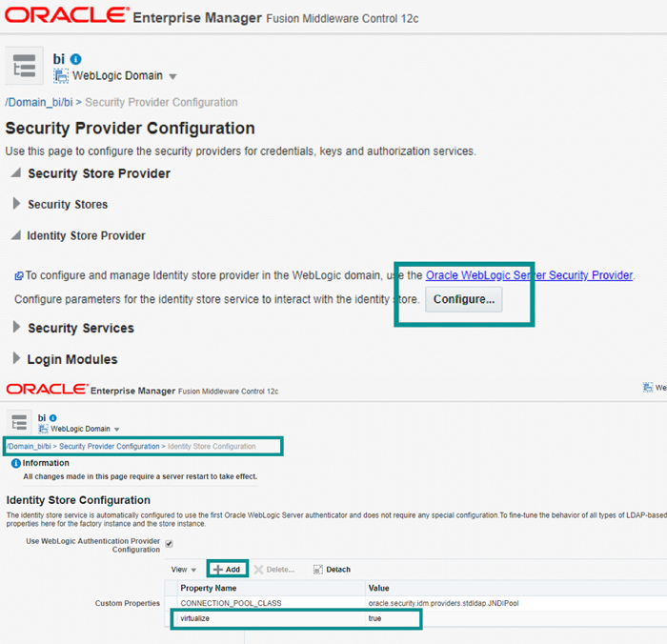
Task: Click the Oracle logo in upper header
Action: pyautogui.click(x=67, y=15)
